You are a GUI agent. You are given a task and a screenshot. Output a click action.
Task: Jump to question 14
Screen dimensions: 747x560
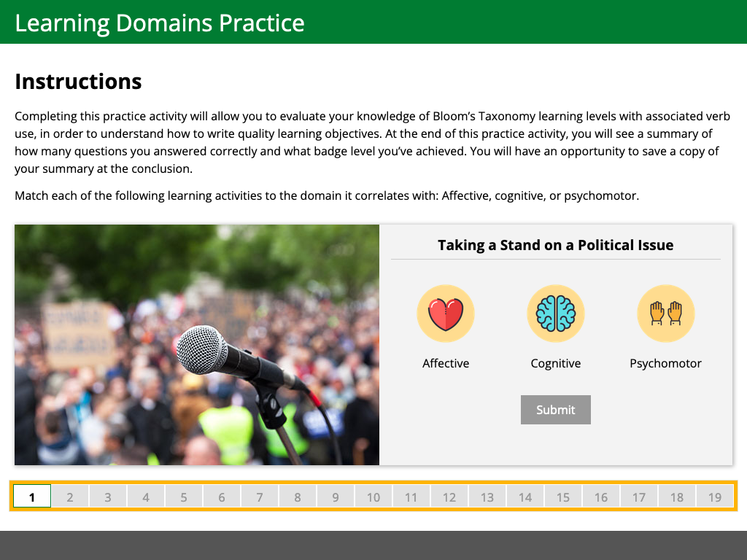pos(525,497)
